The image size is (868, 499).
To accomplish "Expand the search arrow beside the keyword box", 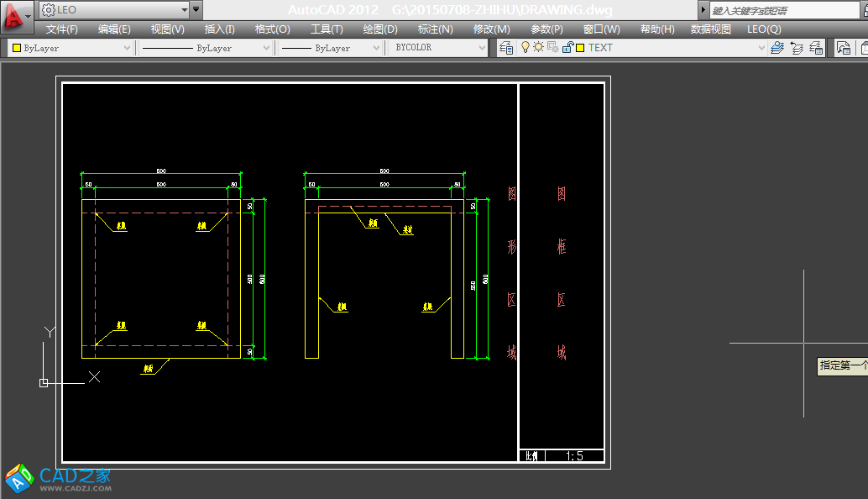I will [703, 10].
